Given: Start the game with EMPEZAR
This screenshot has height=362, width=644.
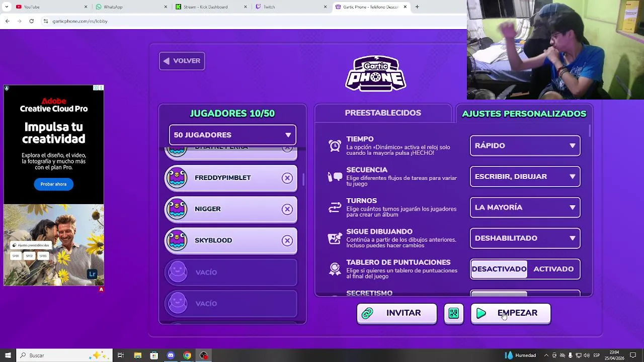Looking at the screenshot, I should 511,313.
